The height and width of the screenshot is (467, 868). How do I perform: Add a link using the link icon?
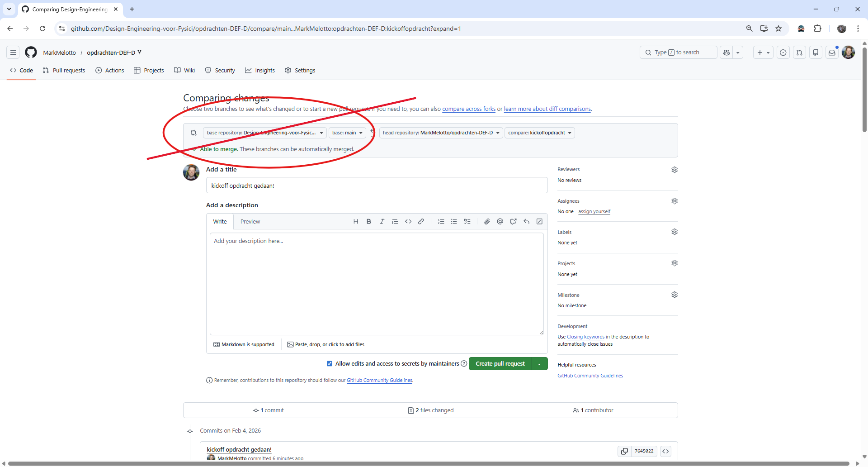tap(421, 222)
